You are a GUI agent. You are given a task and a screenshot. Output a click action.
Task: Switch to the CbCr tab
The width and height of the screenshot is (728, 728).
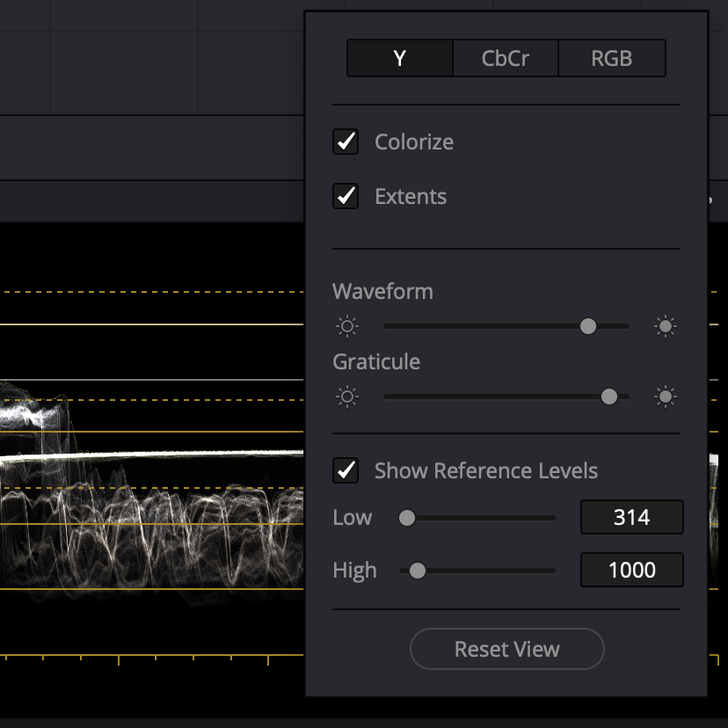[506, 59]
